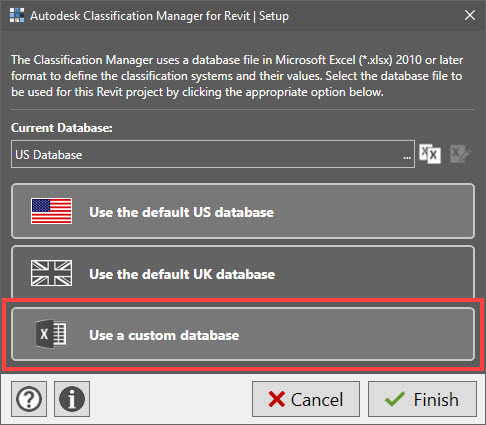Confirm setup with the Finish button
The height and width of the screenshot is (425, 486).
click(422, 399)
